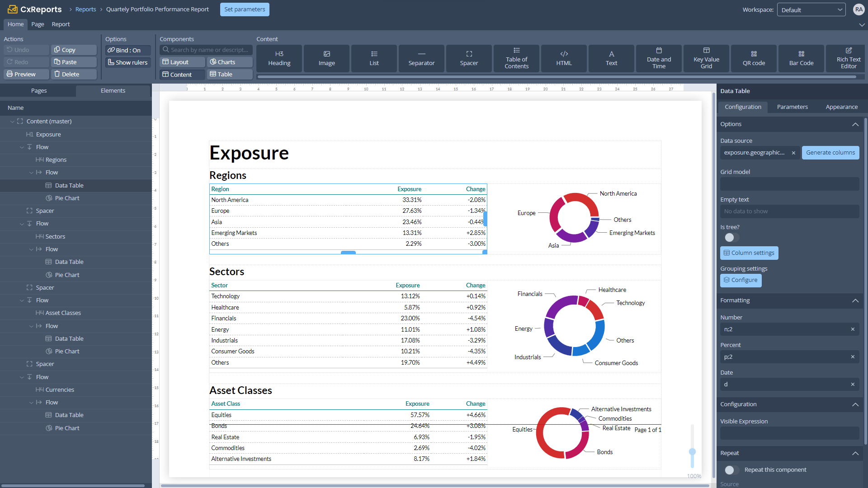Insert a Bar Code component

click(x=801, y=58)
